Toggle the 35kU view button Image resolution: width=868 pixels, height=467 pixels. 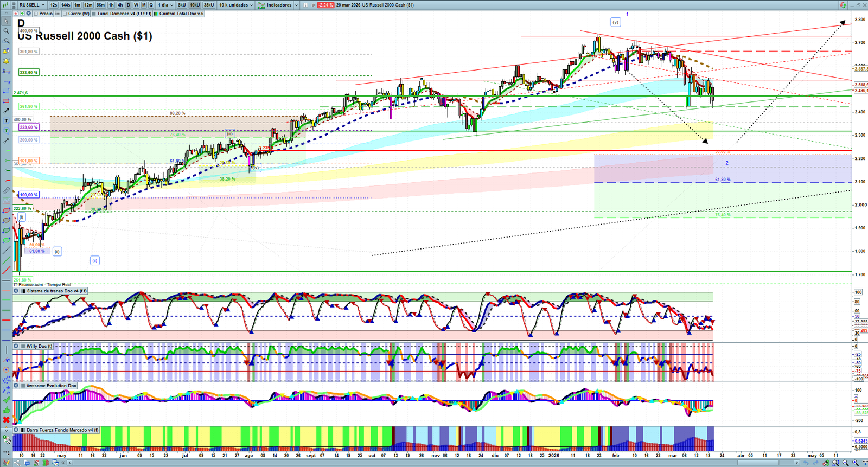pyautogui.click(x=209, y=5)
